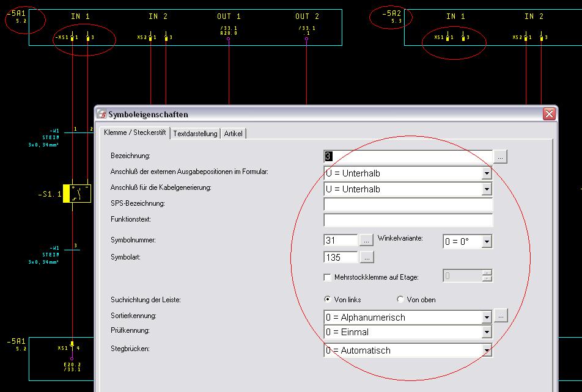
Task: Click XS2 pin 3 terminal of -5A1
Action: pos(166,37)
